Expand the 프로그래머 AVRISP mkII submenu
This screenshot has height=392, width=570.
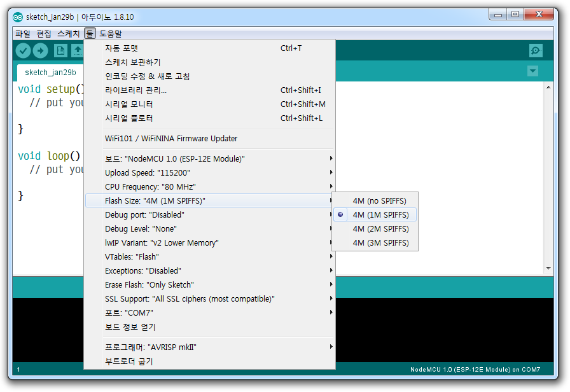tap(210, 347)
